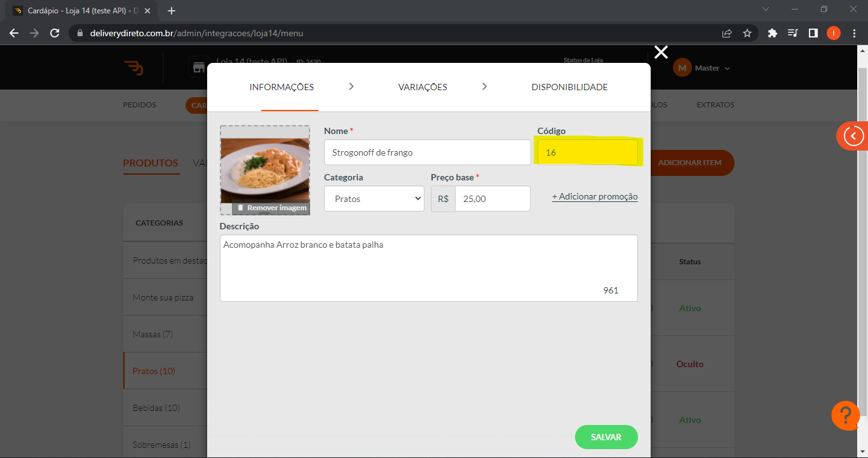Click the Master user avatar
This screenshot has width=868, height=458.
pyautogui.click(x=682, y=68)
